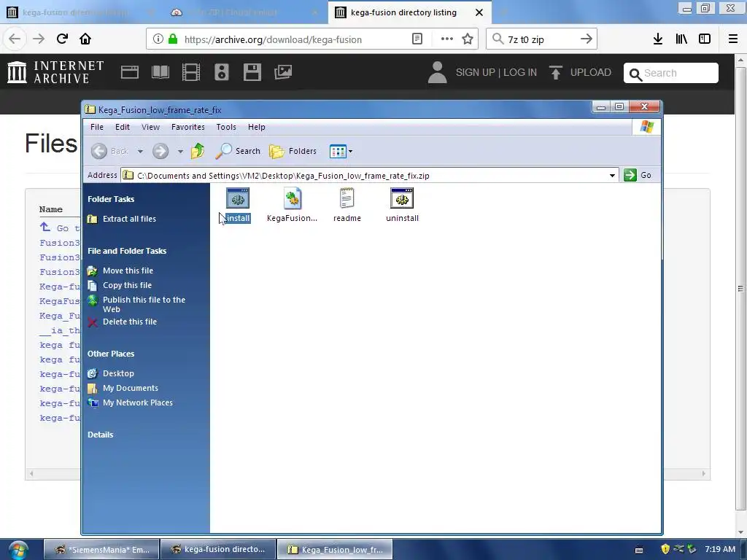Click the Firefox search box
Viewport: 747px width, 560px height.
point(541,39)
